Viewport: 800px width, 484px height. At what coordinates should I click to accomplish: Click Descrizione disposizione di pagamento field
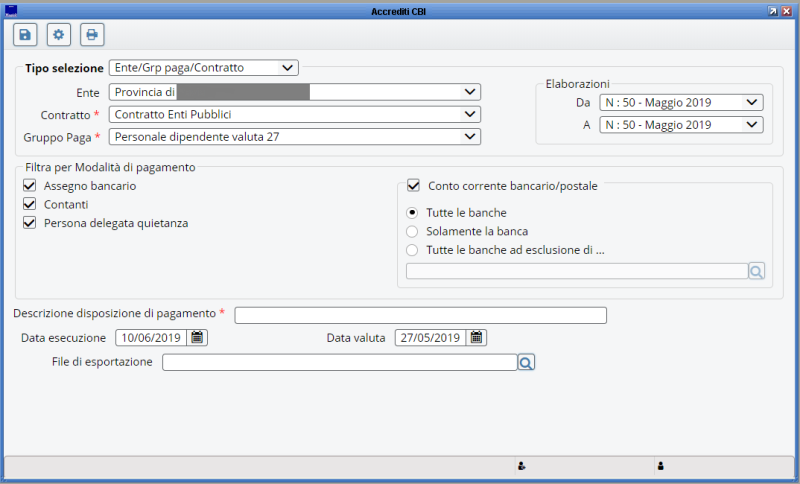[420, 315]
